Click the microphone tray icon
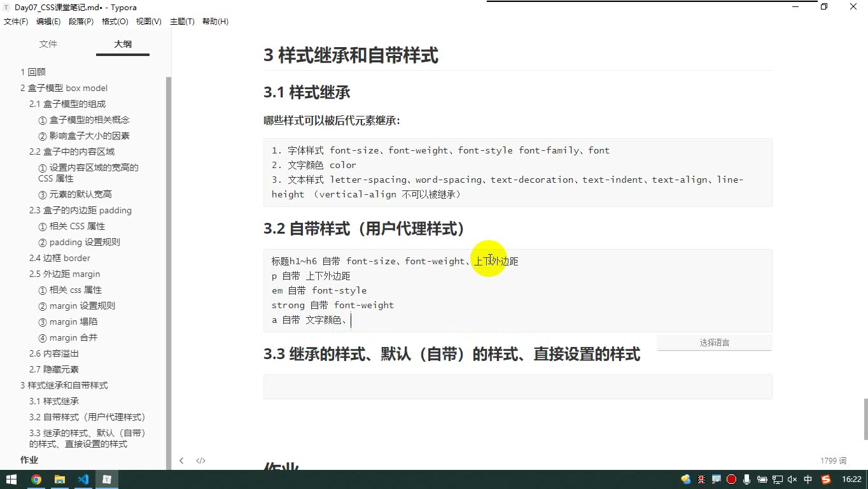Image resolution: width=868 pixels, height=489 pixels. (x=746, y=479)
